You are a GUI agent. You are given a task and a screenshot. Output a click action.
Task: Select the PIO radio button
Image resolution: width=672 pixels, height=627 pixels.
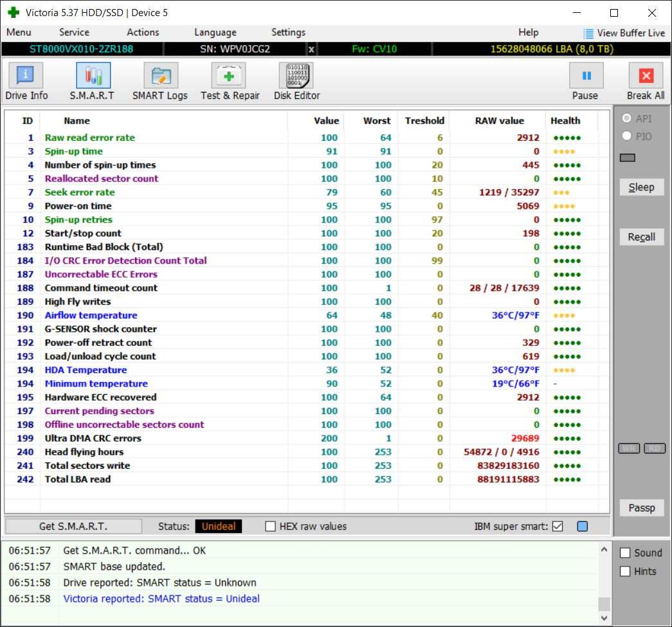[x=626, y=136]
